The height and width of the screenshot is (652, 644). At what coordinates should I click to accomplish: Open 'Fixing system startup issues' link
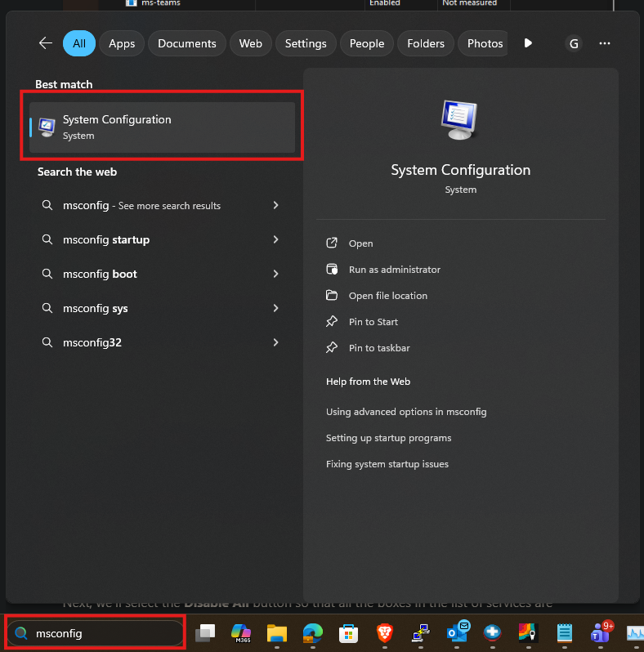[387, 464]
